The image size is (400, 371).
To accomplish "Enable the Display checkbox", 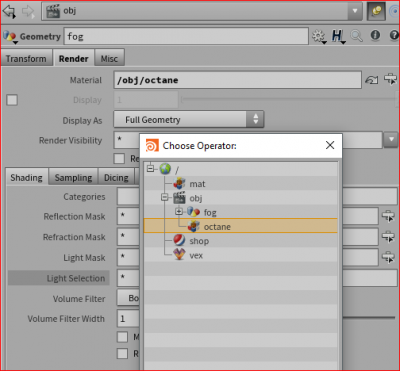I will 12,100.
